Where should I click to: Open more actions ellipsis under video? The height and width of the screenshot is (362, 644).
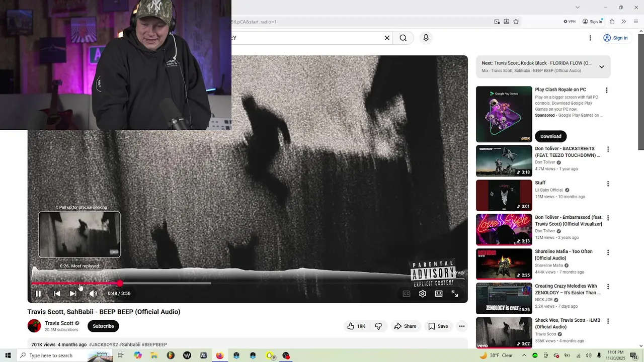(461, 326)
